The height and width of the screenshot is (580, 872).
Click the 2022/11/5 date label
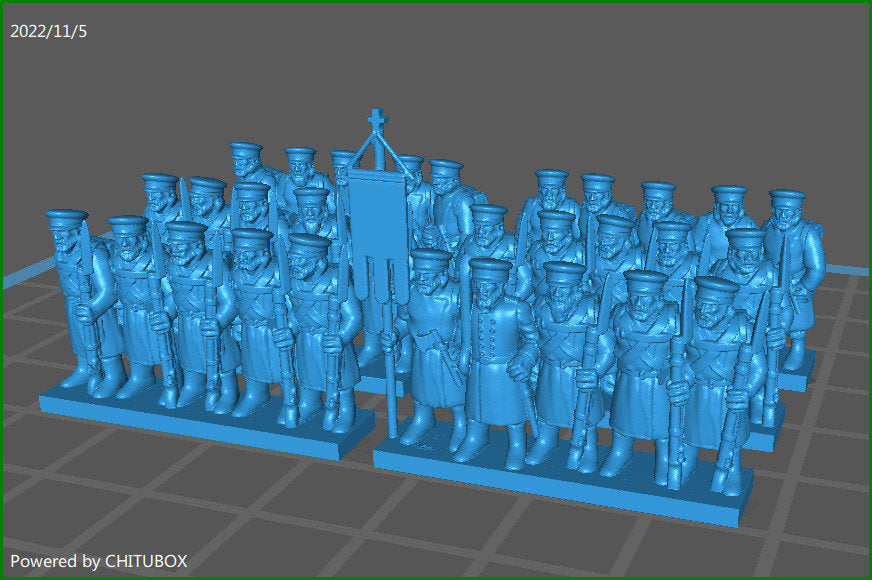(x=47, y=30)
